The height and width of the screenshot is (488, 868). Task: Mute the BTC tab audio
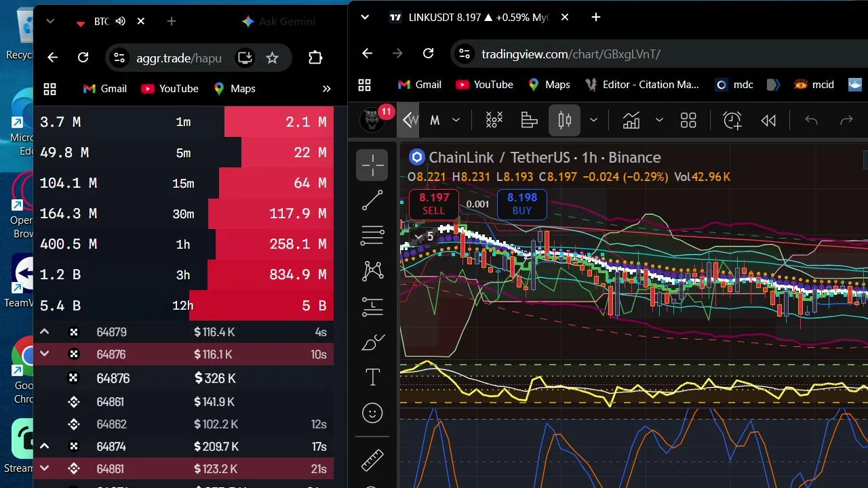121,22
